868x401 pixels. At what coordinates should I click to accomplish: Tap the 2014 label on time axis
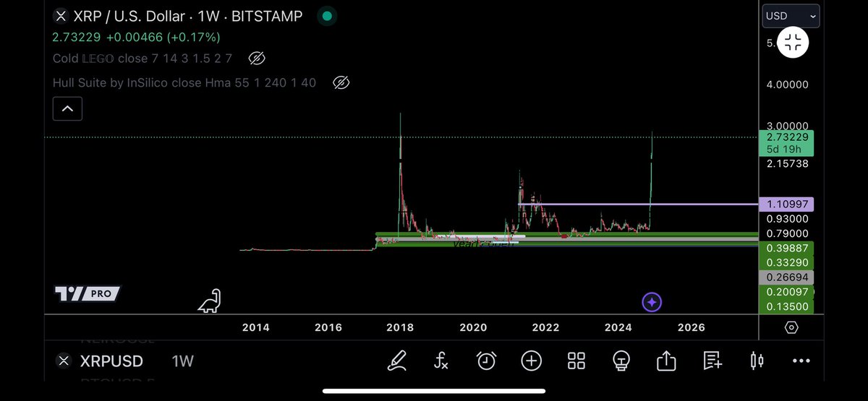pos(255,327)
